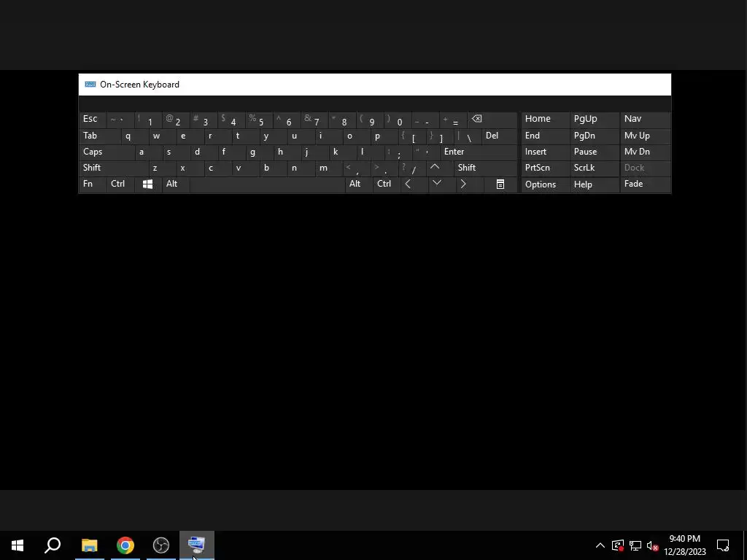Open taskbar Search
The image size is (747, 560).
[x=53, y=545]
